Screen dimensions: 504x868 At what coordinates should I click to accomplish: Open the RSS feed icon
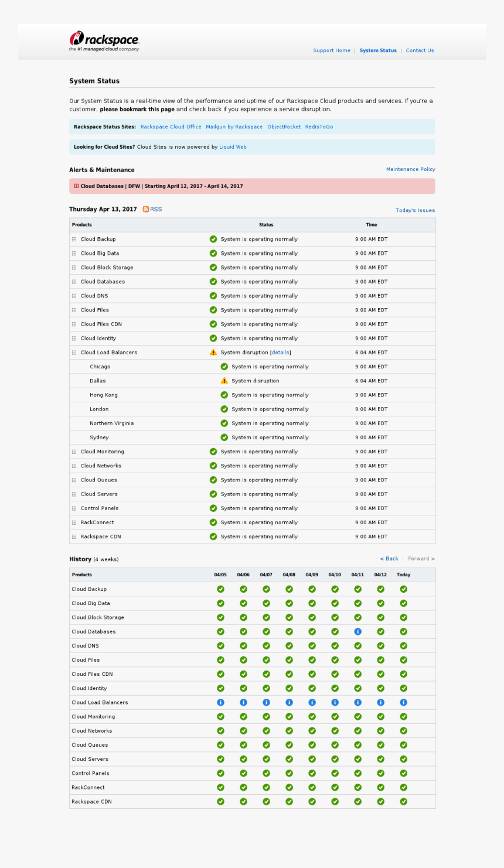tap(147, 209)
